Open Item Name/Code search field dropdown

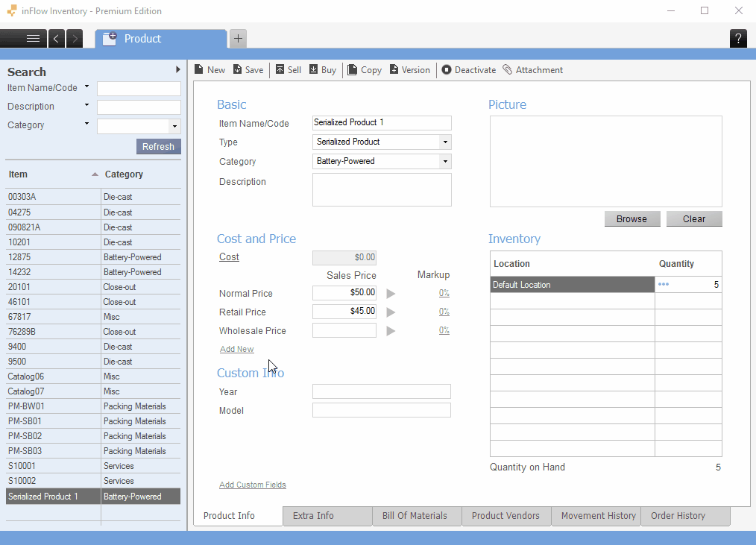point(86,86)
